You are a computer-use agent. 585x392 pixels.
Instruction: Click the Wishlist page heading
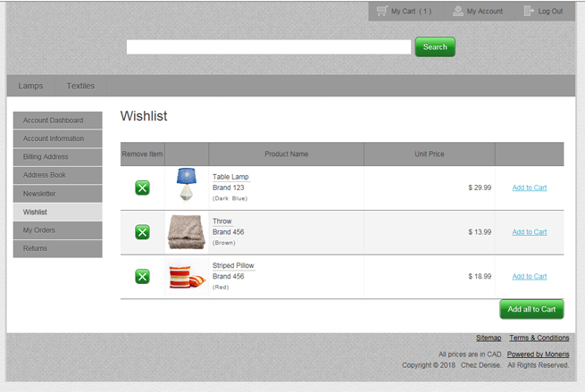[144, 116]
